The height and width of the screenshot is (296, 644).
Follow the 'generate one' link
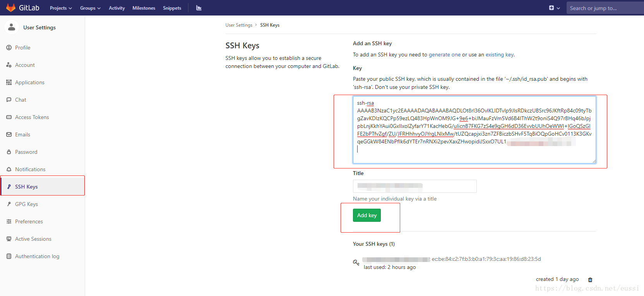(445, 54)
